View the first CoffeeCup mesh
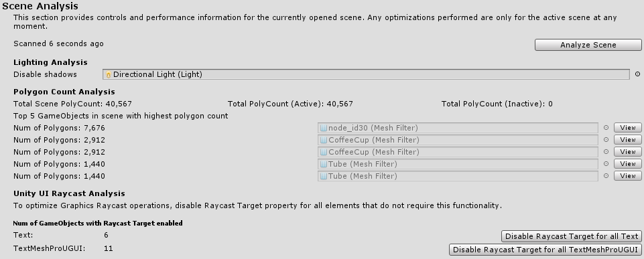644x259 pixels. [627, 140]
